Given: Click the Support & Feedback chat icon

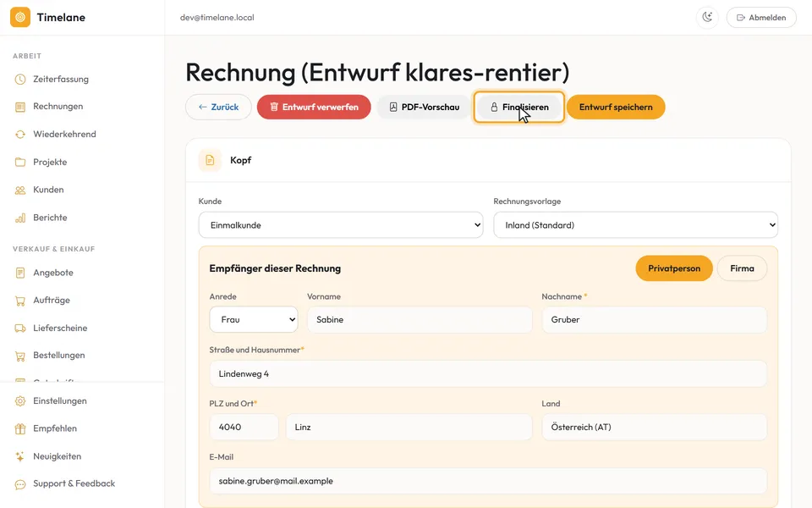Looking at the screenshot, I should pyautogui.click(x=20, y=484).
